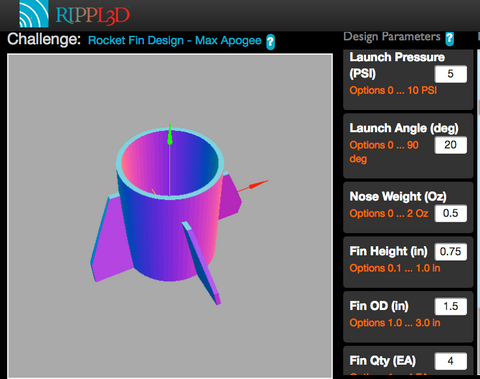Viewport: 480px width, 379px height.
Task: Edit the Fin Height value field
Action: [451, 251]
